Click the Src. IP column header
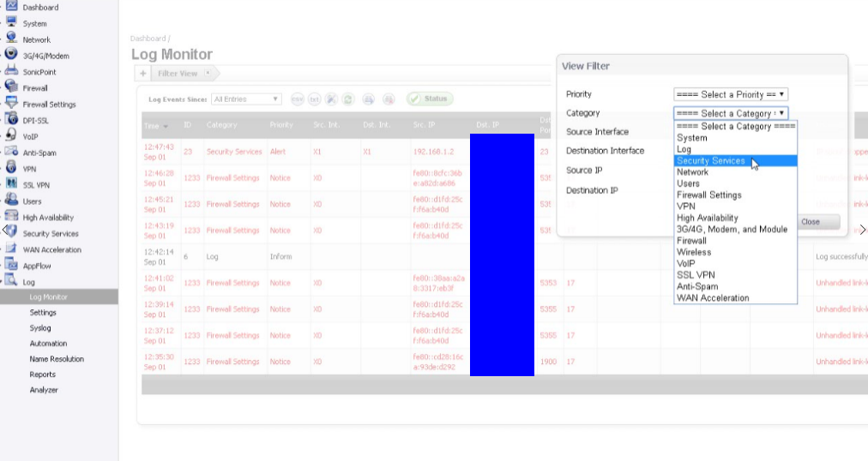This screenshot has height=461, width=868. pos(424,125)
